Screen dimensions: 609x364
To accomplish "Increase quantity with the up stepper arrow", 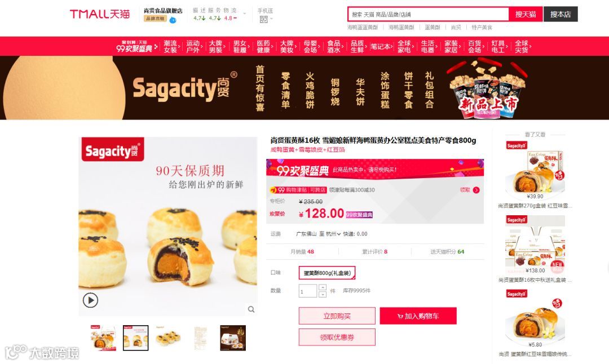I will click(323, 287).
